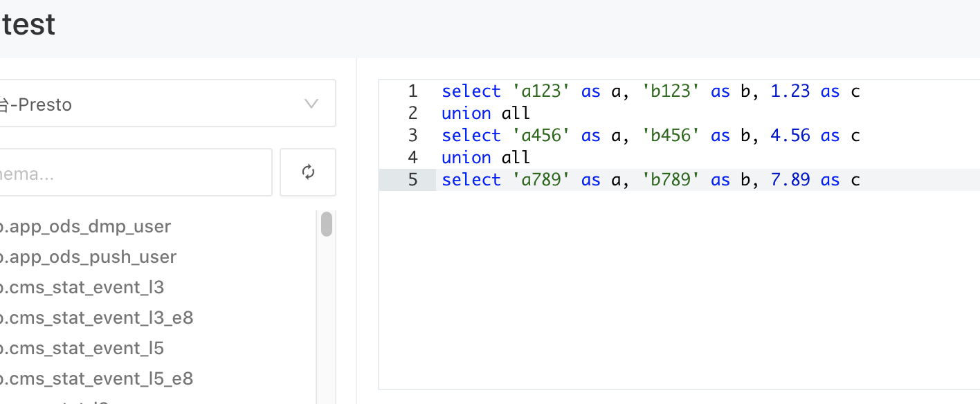Select the cms_stat_event_l5_e8 table
Screen dimensions: 980x404
pyautogui.click(x=97, y=378)
